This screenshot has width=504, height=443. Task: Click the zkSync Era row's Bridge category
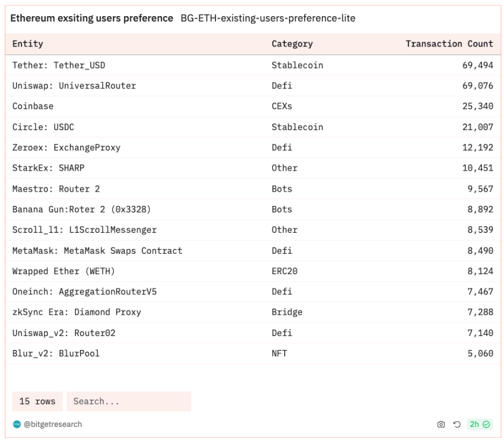click(x=287, y=312)
